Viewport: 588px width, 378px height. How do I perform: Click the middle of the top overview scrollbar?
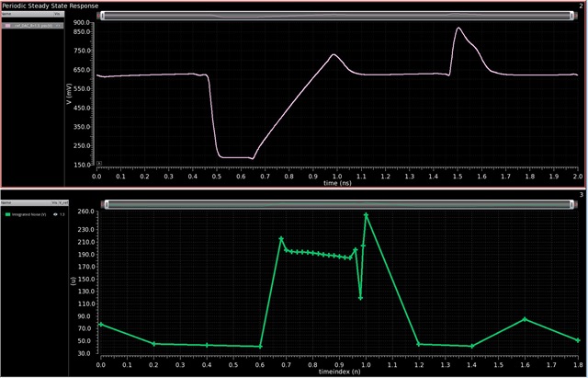tap(338, 16)
